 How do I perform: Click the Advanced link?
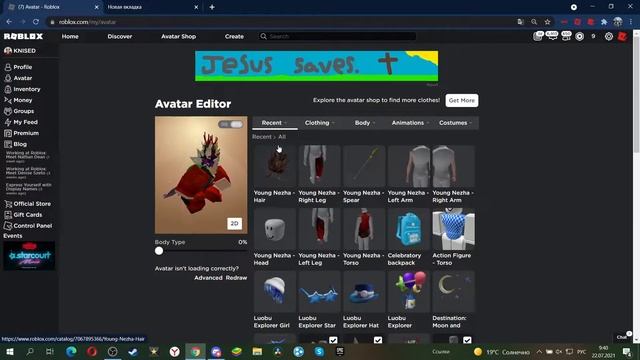pyautogui.click(x=208, y=278)
